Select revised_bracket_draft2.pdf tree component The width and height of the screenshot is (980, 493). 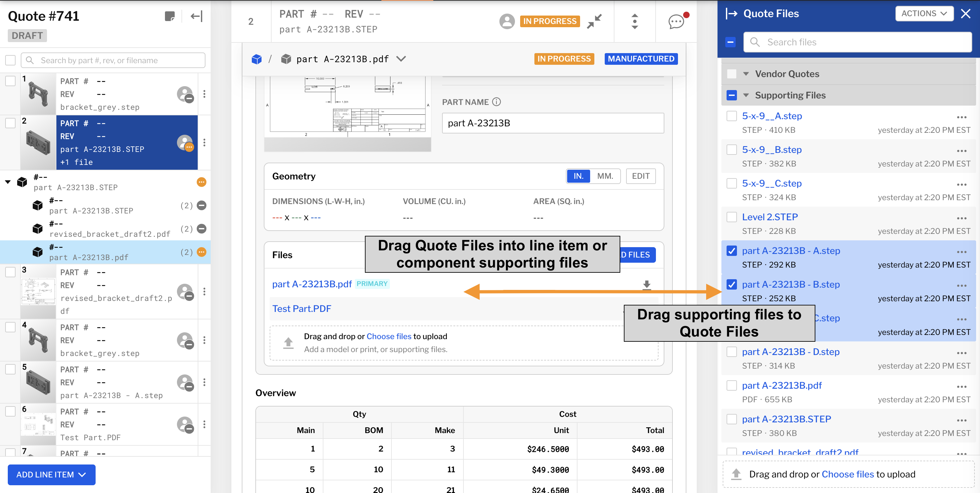point(110,229)
